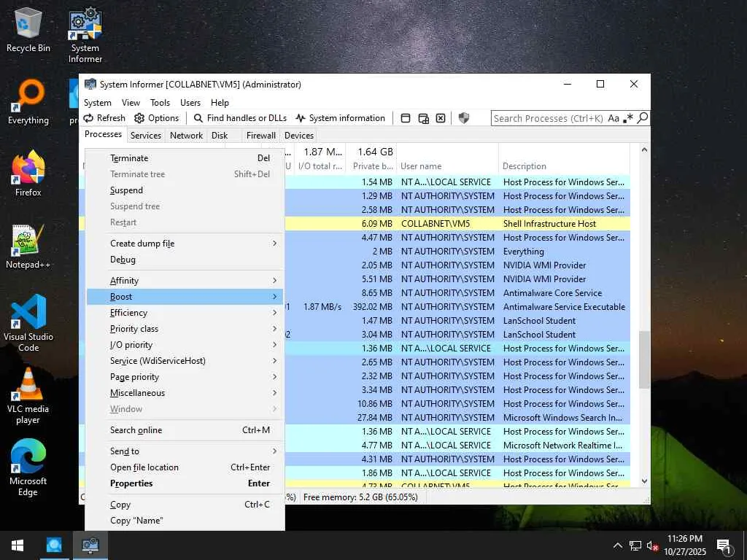
Task: Click the process list scrollbar up arrow
Action: 644,149
